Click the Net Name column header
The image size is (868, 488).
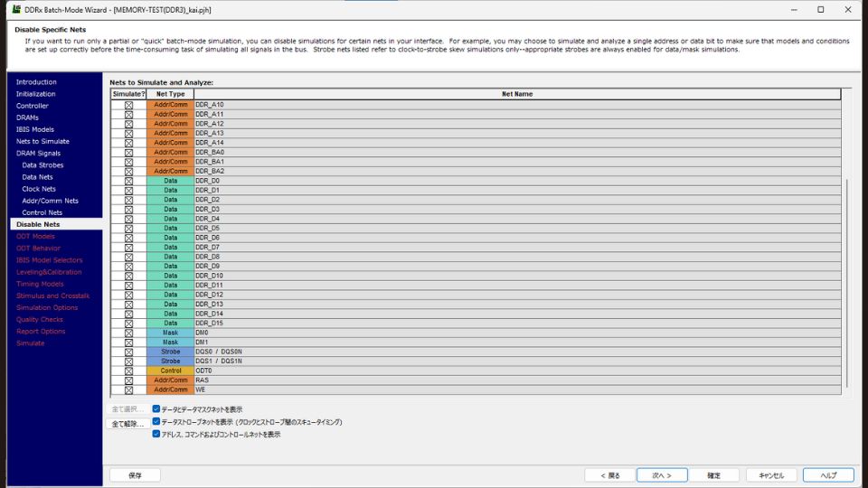tap(517, 94)
